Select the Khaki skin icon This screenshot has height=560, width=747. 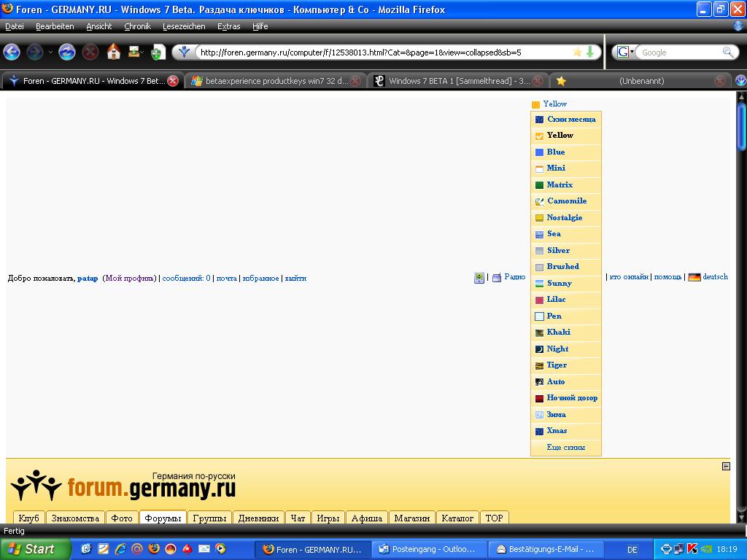click(539, 332)
